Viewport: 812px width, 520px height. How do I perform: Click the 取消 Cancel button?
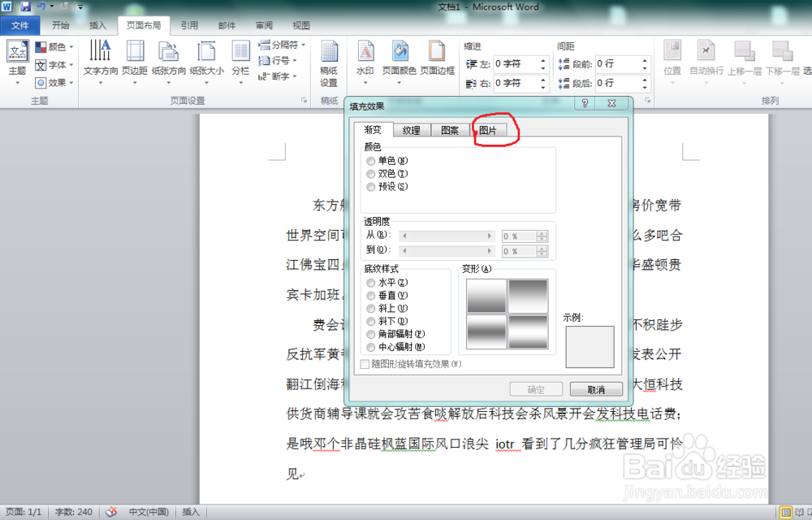pyautogui.click(x=596, y=389)
